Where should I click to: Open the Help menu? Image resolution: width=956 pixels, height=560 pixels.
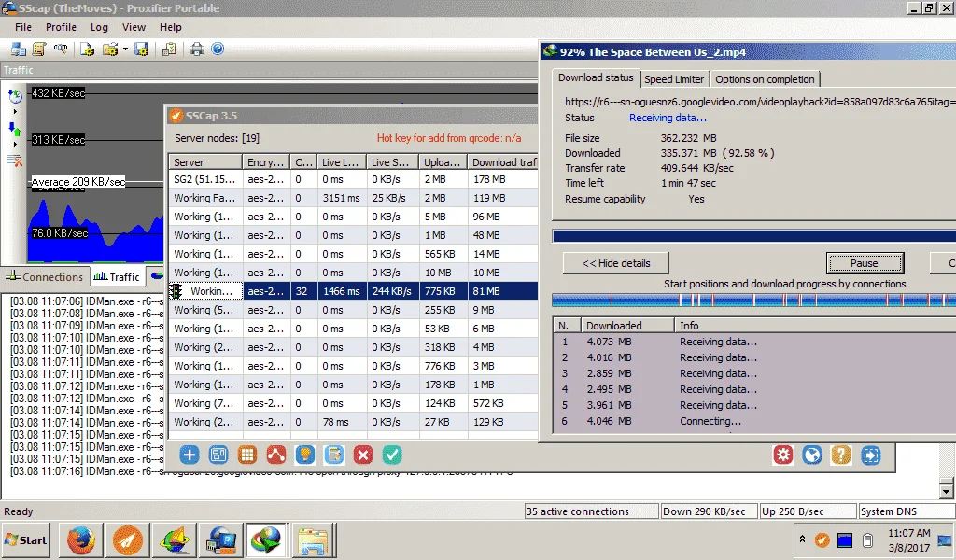click(x=171, y=27)
